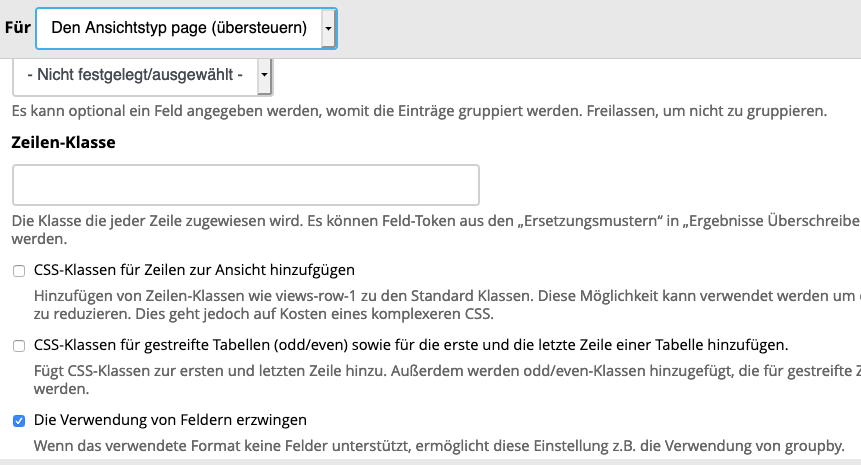Click the label text about gestreifte Tabellen odd/even
861x465 pixels.
tap(411, 345)
